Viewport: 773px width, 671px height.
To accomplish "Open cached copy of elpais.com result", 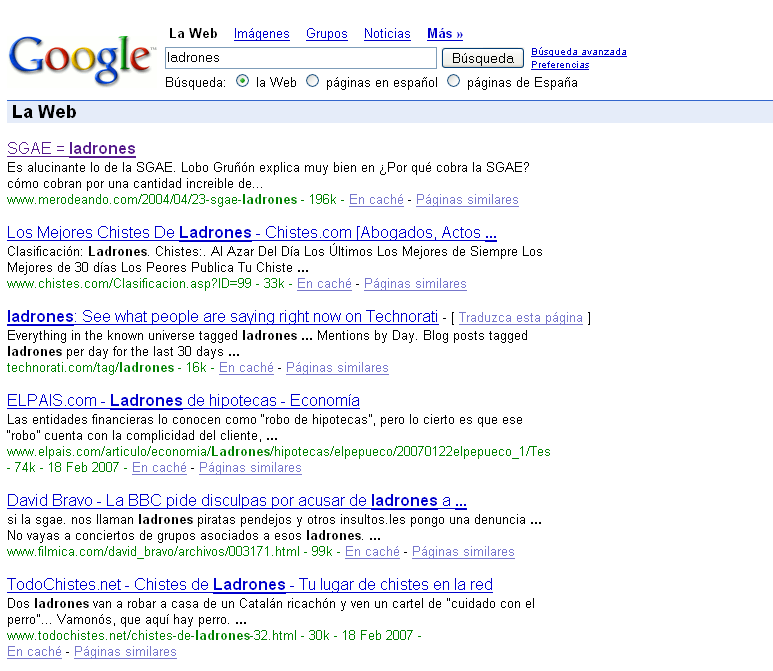I will pyautogui.click(x=159, y=467).
